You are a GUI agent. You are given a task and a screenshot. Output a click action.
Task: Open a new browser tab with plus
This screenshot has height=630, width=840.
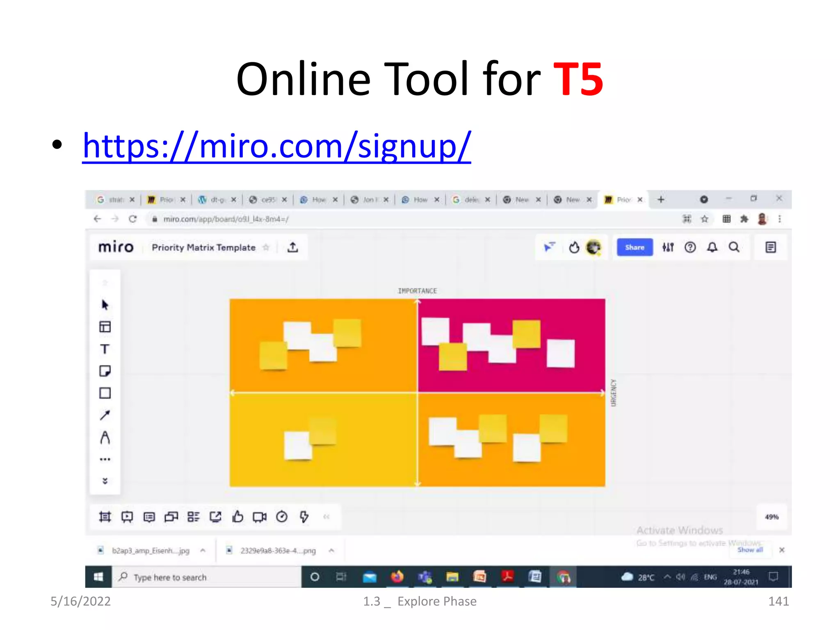click(661, 200)
